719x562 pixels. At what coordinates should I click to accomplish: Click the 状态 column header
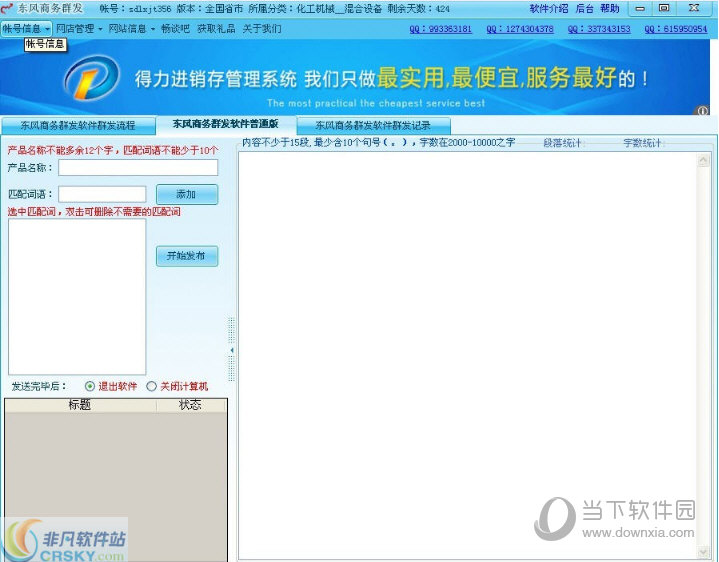click(190, 405)
